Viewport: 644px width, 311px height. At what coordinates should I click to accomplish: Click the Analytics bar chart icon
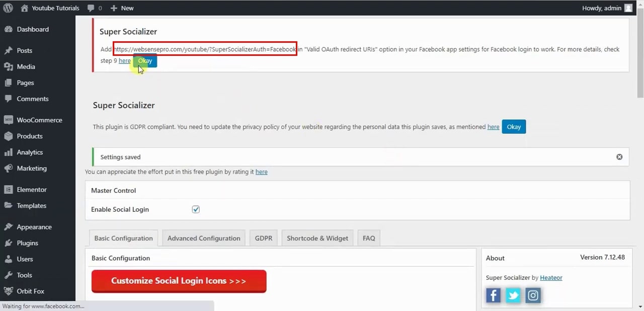click(x=8, y=152)
